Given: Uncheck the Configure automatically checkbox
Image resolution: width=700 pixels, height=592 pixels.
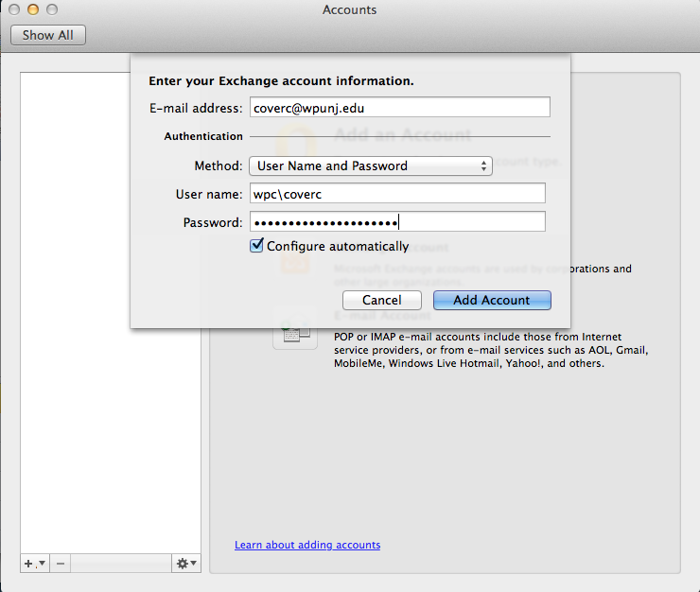Looking at the screenshot, I should point(256,246).
